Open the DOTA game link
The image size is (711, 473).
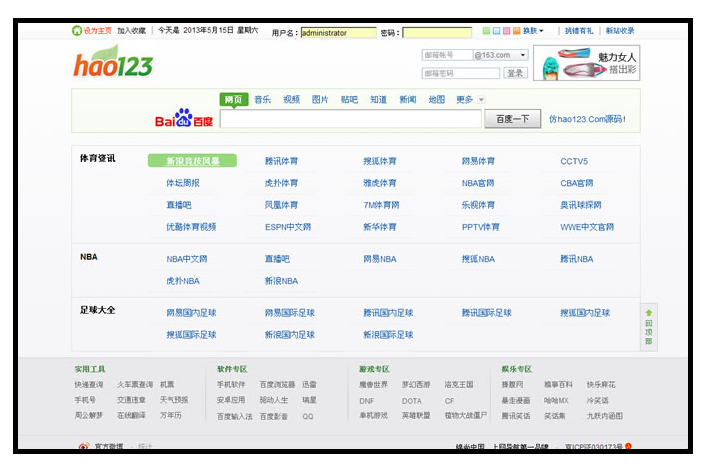pos(411,401)
